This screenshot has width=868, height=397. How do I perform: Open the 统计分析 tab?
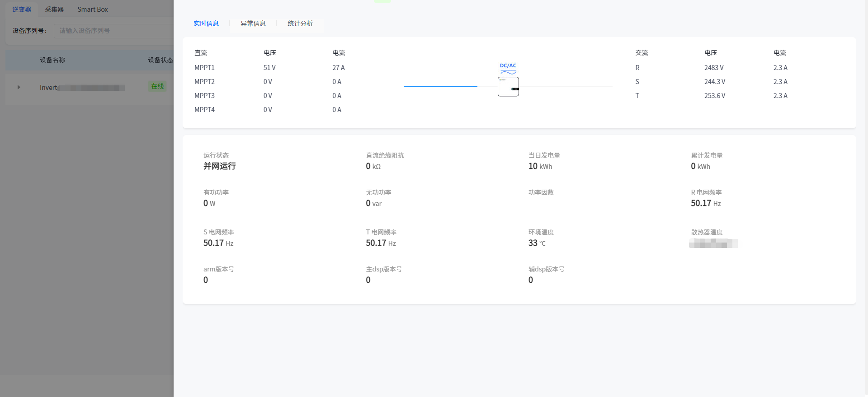(300, 23)
